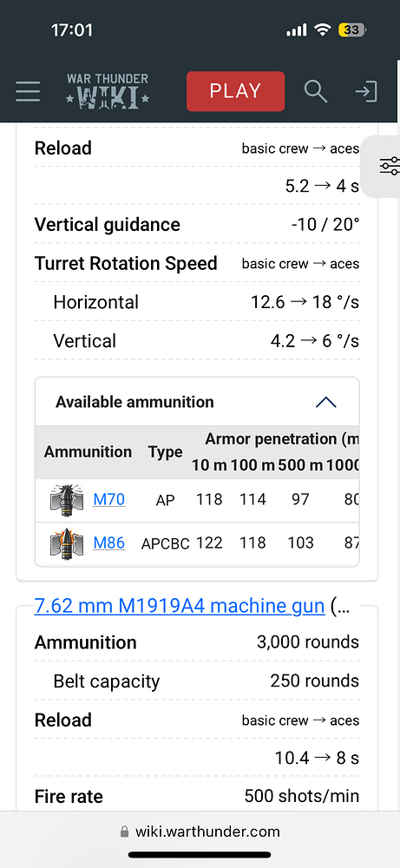Viewport: 400px width, 868px height.
Task: Open the search magnifier icon
Action: 315,91
